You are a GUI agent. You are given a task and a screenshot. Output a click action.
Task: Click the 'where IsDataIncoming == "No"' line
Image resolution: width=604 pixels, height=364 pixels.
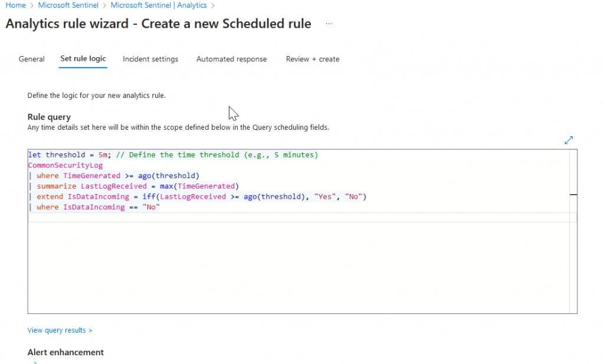pos(98,207)
